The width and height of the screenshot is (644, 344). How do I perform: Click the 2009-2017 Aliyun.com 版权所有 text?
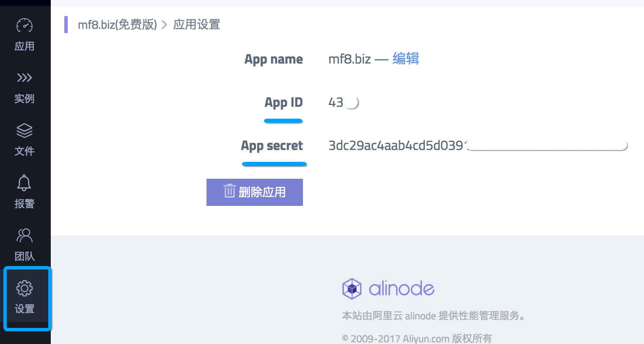tap(417, 338)
